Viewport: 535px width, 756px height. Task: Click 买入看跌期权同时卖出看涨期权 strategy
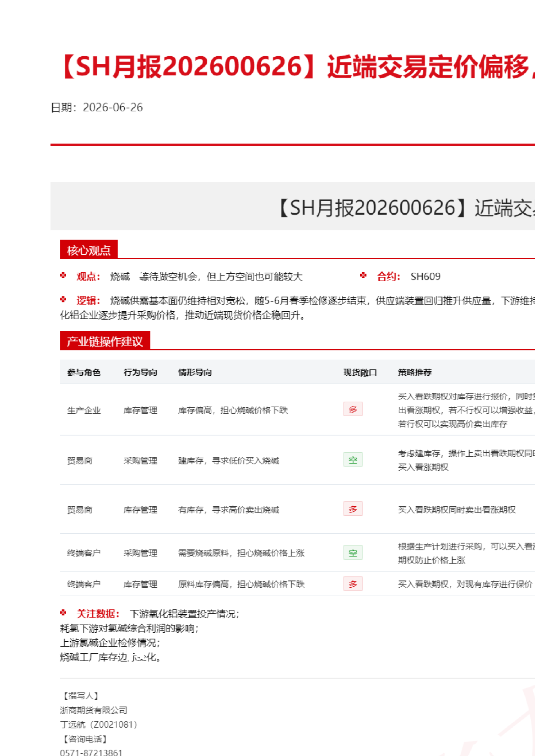click(457, 510)
